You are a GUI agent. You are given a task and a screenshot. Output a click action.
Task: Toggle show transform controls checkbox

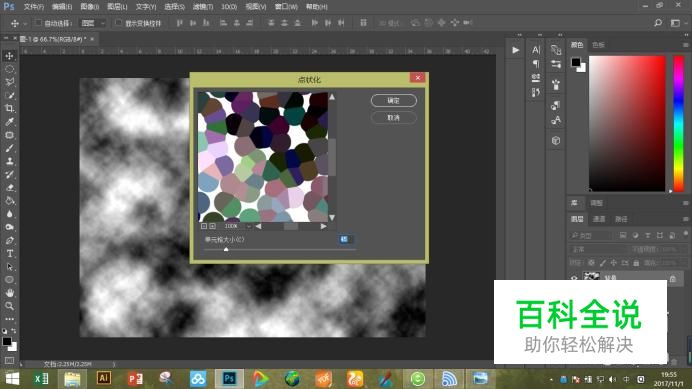(118, 23)
